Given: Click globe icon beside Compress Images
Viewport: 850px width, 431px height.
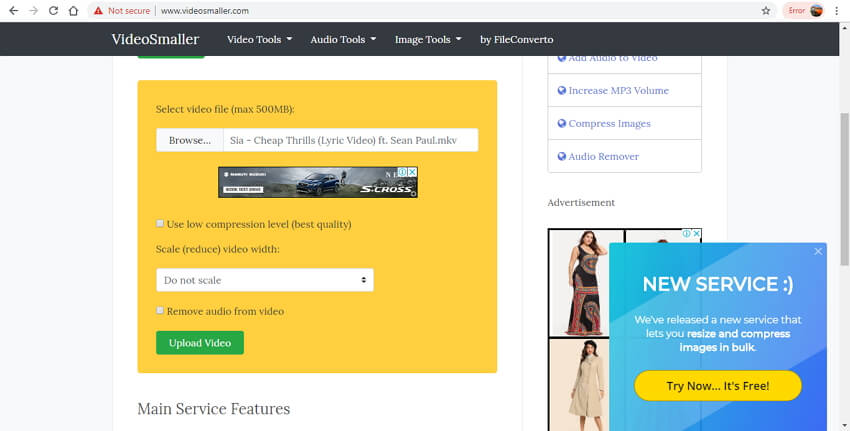Looking at the screenshot, I should pos(562,124).
